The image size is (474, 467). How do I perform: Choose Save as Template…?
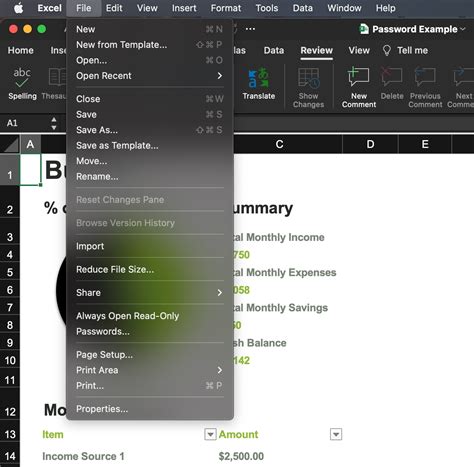[x=150, y=145]
